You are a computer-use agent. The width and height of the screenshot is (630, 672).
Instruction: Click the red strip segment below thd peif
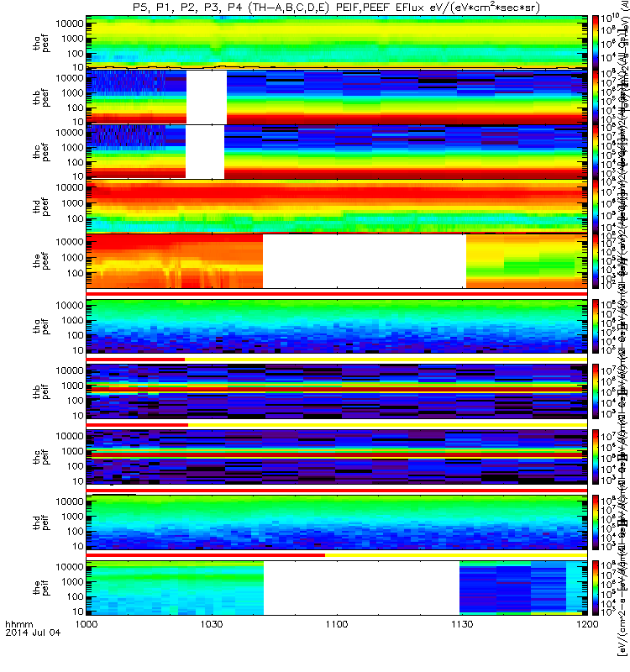[x=205, y=555]
